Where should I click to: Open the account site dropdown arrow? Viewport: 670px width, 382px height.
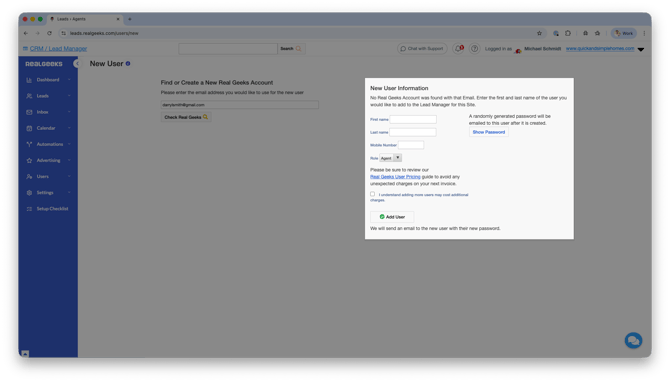(641, 50)
